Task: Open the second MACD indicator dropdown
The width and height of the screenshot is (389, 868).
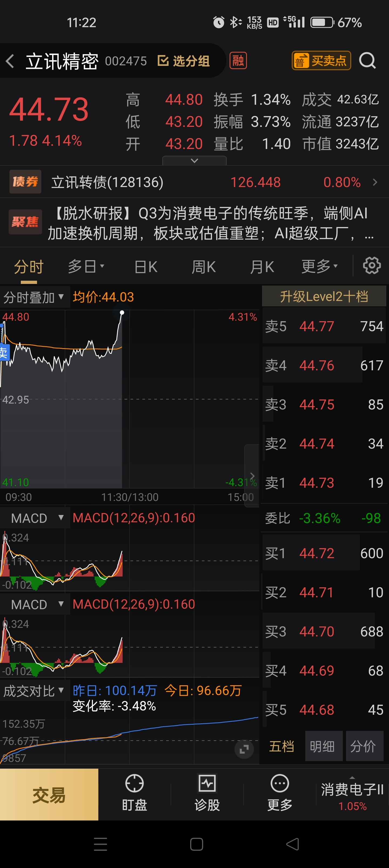Action: [35, 604]
